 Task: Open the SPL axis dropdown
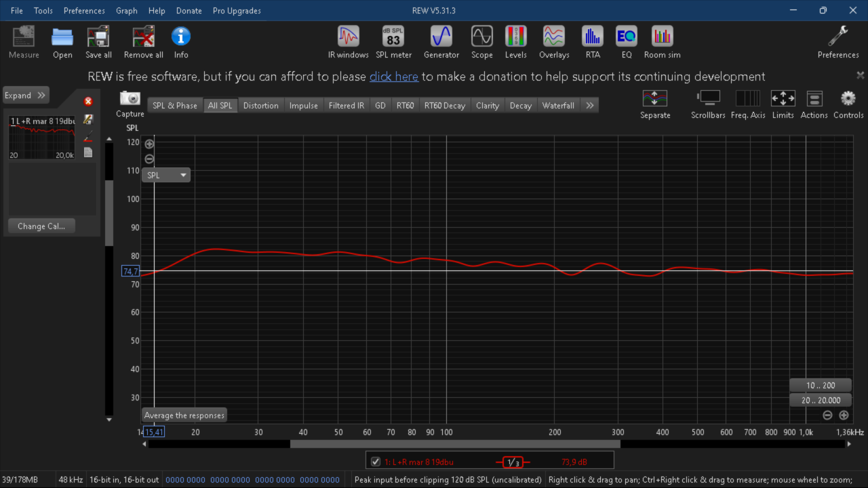click(166, 175)
